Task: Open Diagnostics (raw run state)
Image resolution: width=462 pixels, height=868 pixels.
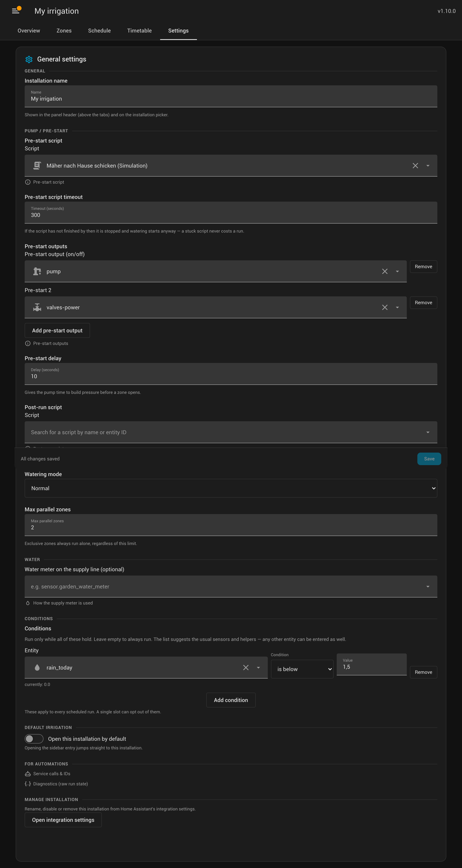Action: [60, 784]
